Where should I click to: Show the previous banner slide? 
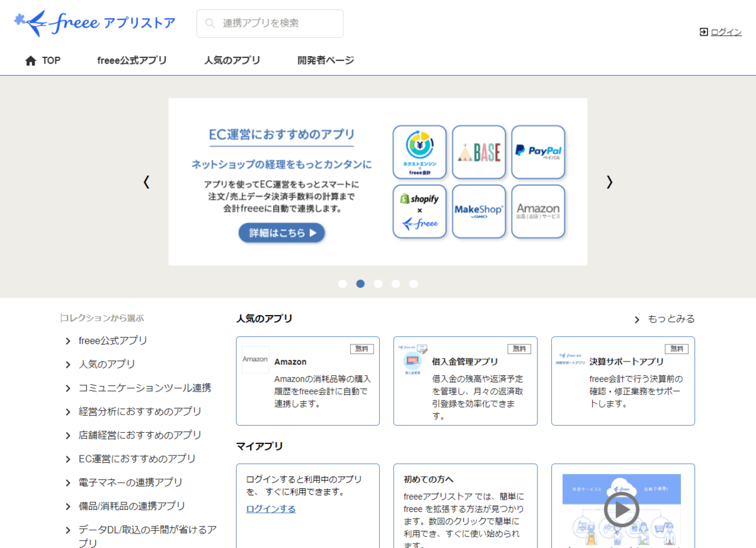click(x=146, y=182)
